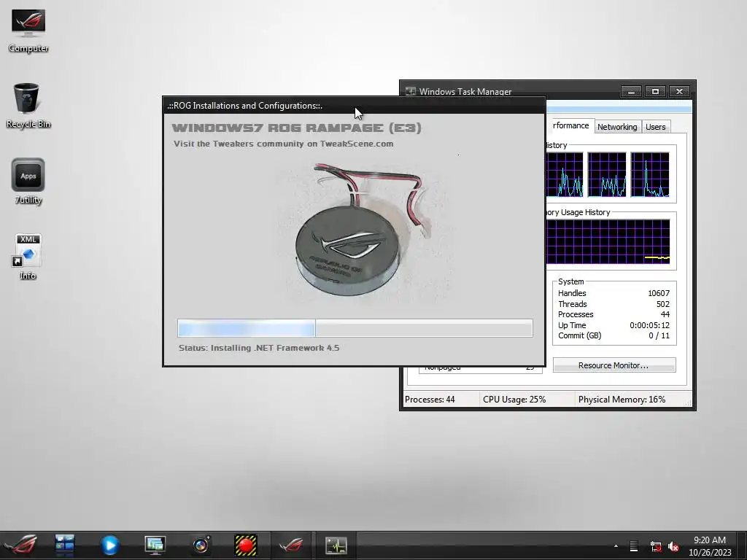Minimize the Windows Task Manager window
The height and width of the screenshot is (560, 747).
click(x=631, y=91)
